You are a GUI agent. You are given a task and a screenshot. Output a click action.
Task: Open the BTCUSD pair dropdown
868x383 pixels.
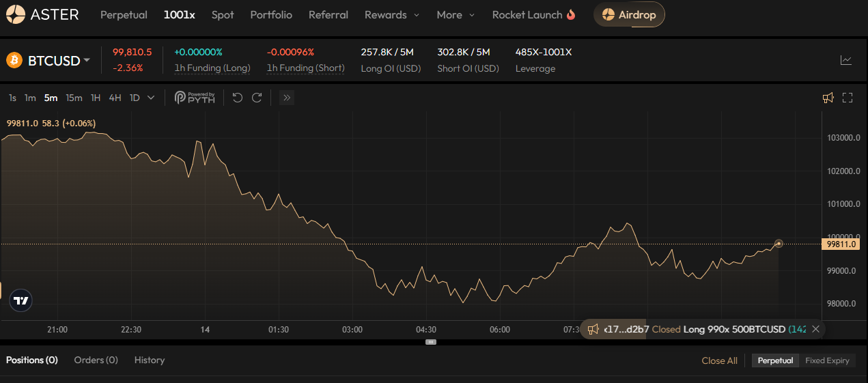coord(57,61)
